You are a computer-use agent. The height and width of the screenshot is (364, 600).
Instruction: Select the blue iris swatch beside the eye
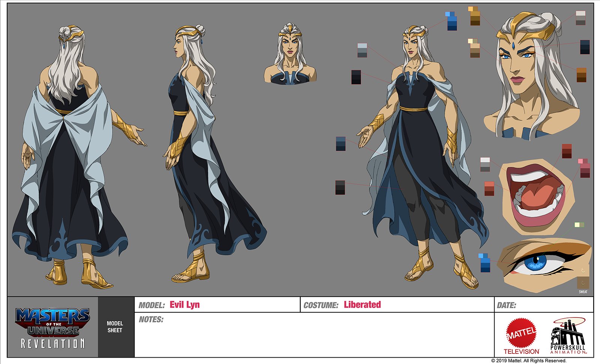484,263
